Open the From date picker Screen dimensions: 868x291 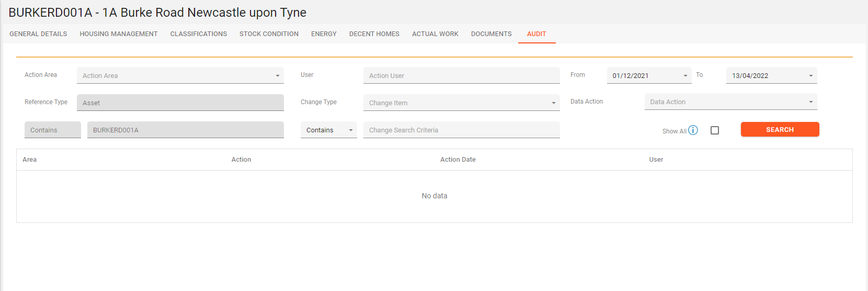648,75
